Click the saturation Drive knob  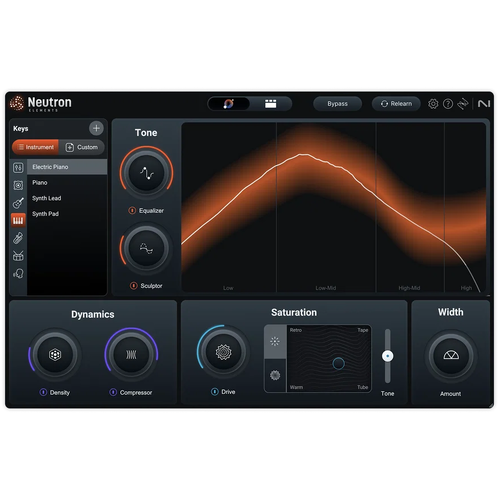(223, 352)
